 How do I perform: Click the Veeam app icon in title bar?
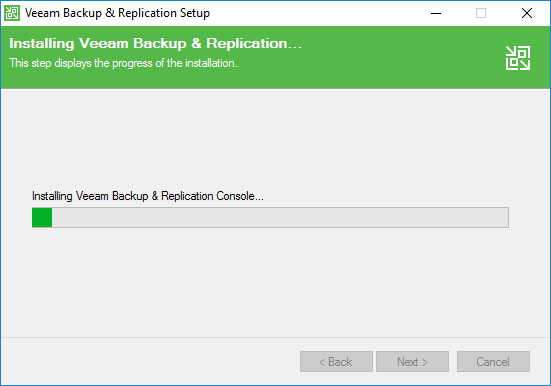12,13
